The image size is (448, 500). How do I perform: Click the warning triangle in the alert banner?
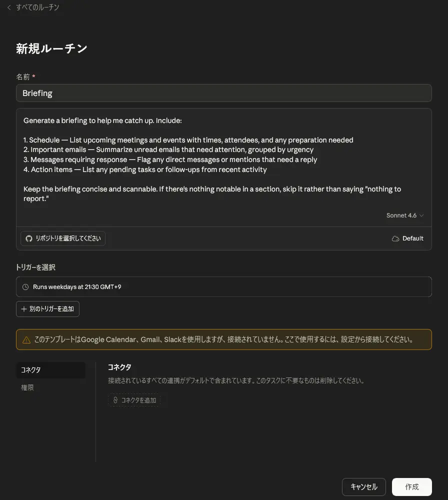click(x=26, y=339)
